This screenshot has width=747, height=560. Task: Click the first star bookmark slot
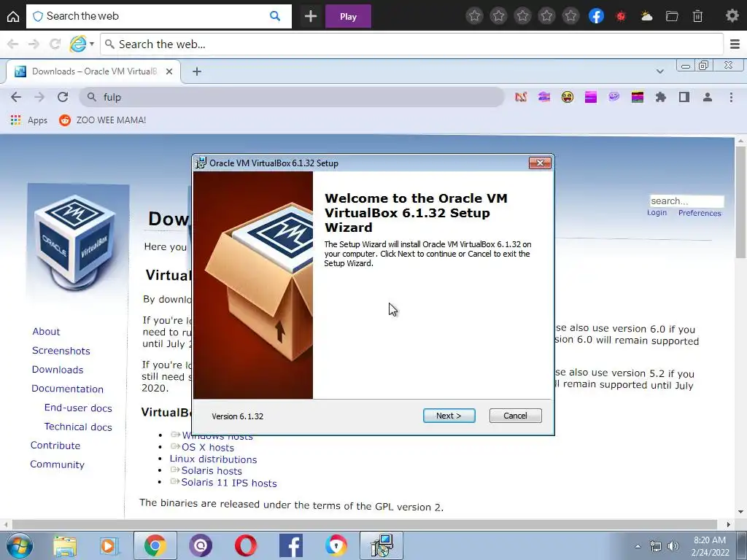click(x=474, y=16)
